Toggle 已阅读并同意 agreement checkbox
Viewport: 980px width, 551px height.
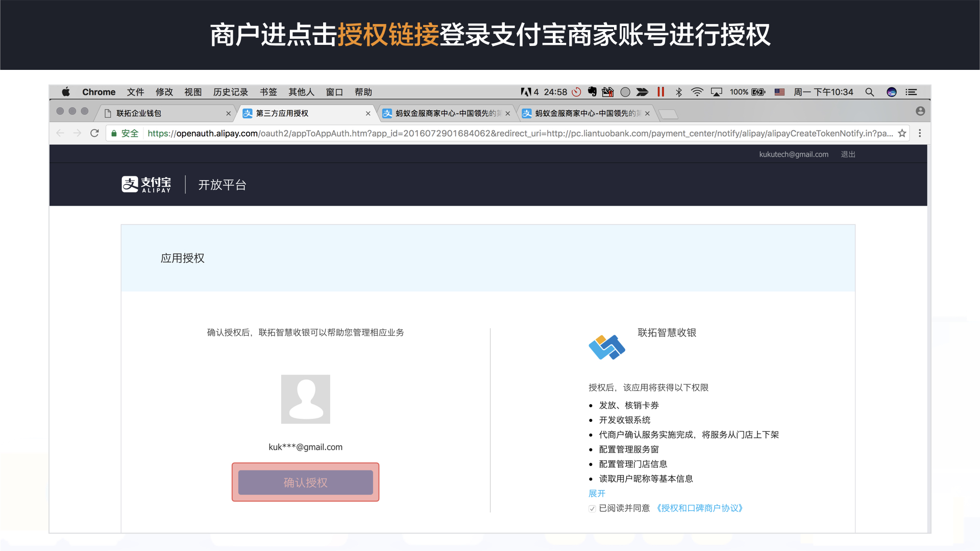592,509
